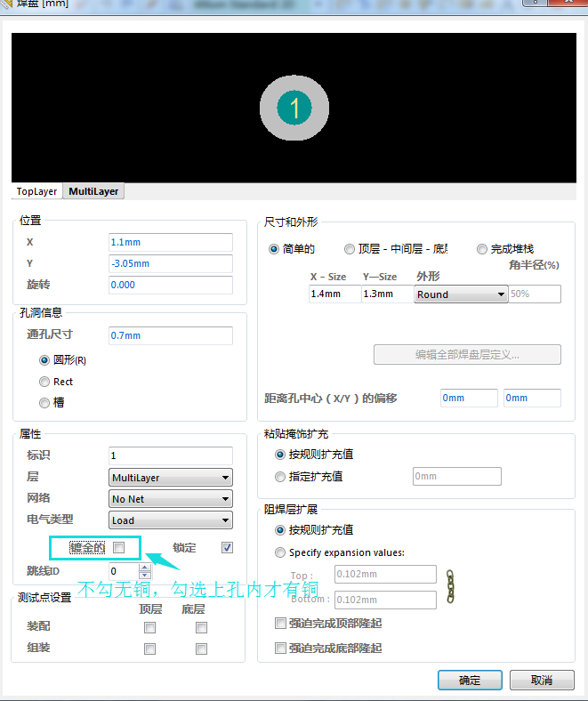The height and width of the screenshot is (701, 588).
Task: Check the 装配 top layer testpoint box
Action: click(150, 627)
